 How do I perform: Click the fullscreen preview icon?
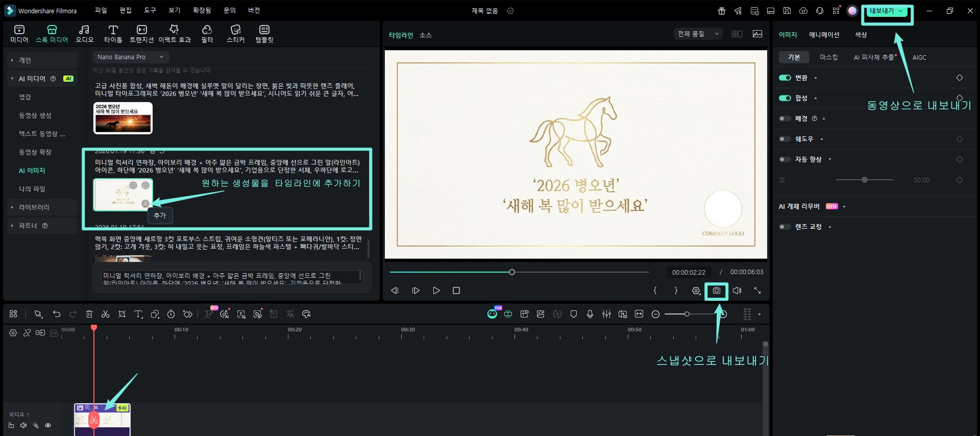757,290
